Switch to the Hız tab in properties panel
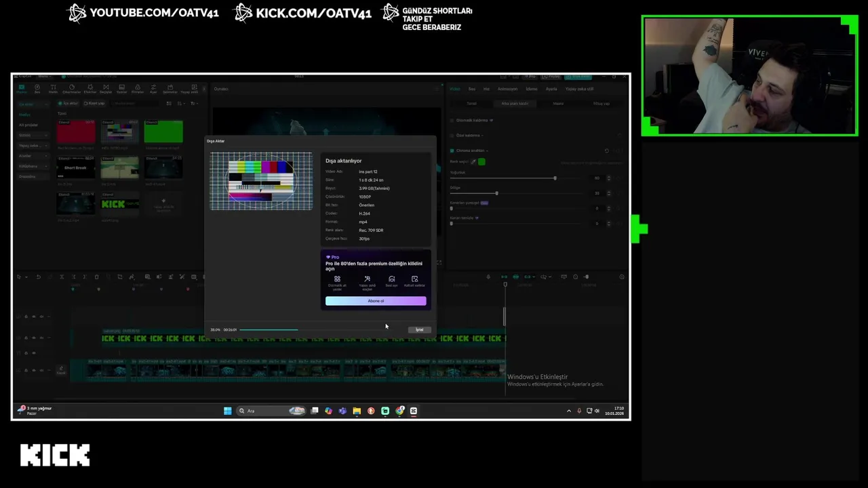This screenshot has width=868, height=488. pos(486,89)
